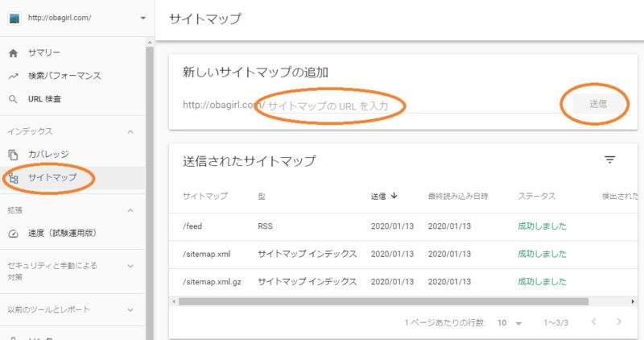The height and width of the screenshot is (340, 644).
Task: Select サイトマップ in the sidebar
Action: point(72,178)
